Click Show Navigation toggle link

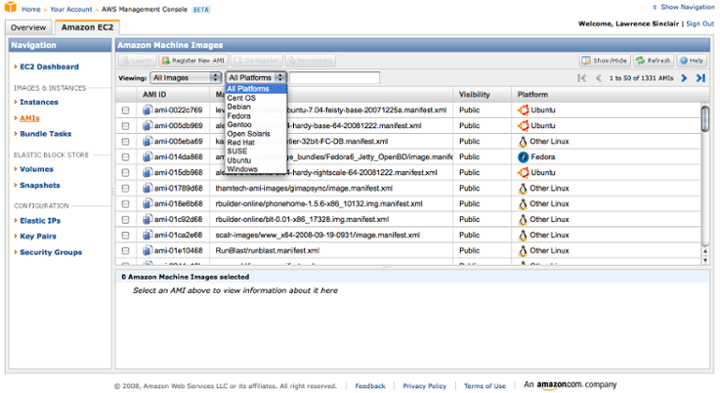(687, 7)
